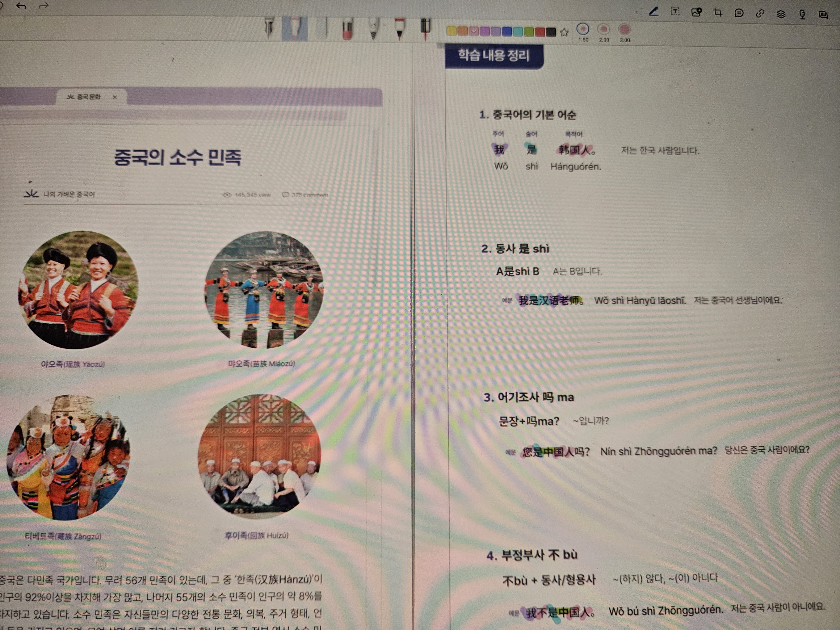Open the comment bubble tool
Viewport: 840px width, 630px height.
(x=739, y=13)
